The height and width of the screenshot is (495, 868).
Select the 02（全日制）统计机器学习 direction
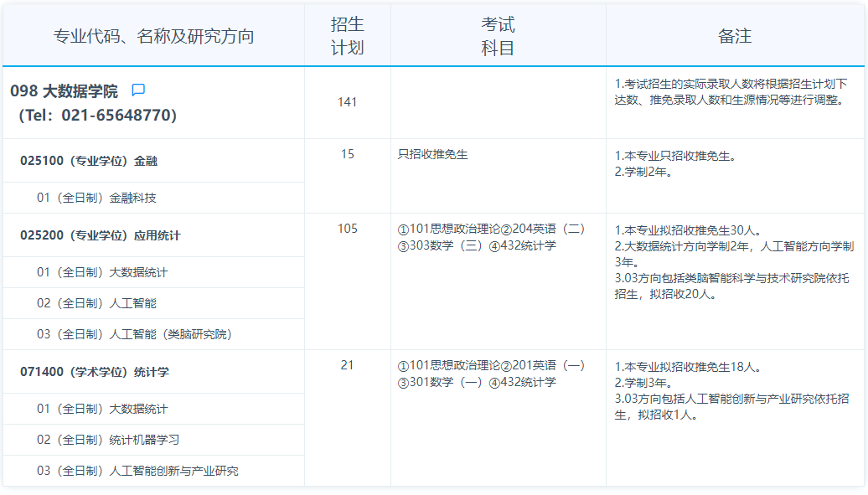(108, 440)
